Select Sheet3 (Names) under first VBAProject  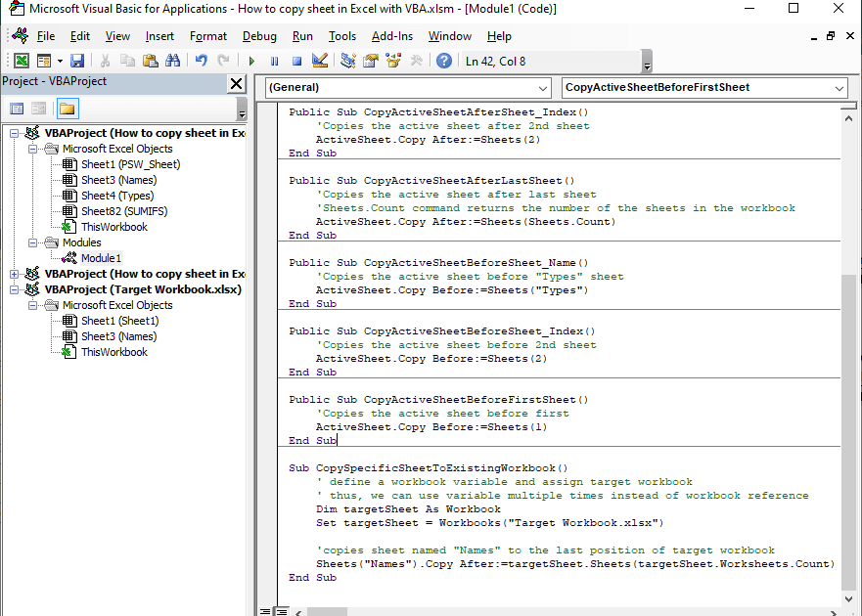118,180
